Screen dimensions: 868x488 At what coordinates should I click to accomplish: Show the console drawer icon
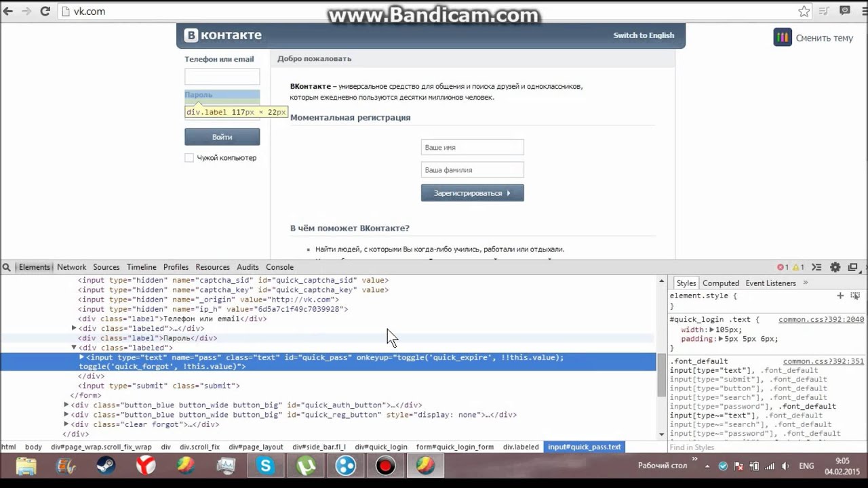[817, 267]
